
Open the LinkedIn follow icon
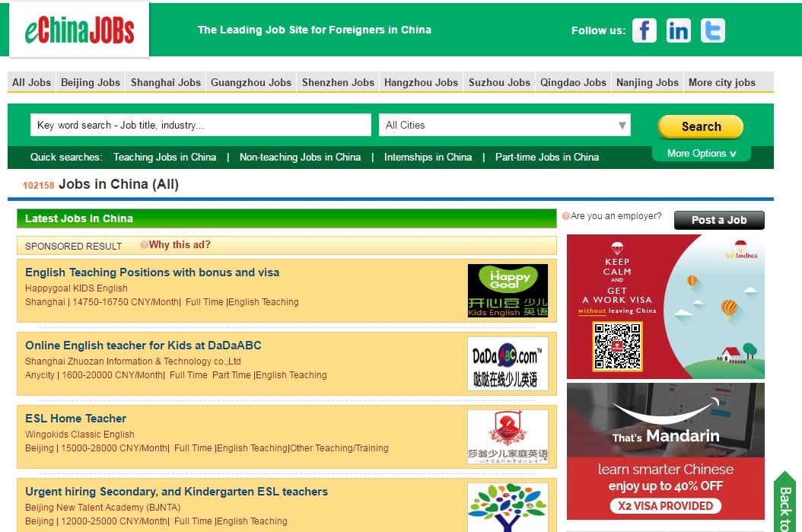pyautogui.click(x=678, y=30)
